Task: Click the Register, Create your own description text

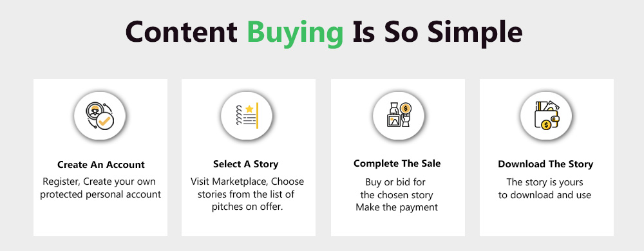Action: pyautogui.click(x=99, y=181)
